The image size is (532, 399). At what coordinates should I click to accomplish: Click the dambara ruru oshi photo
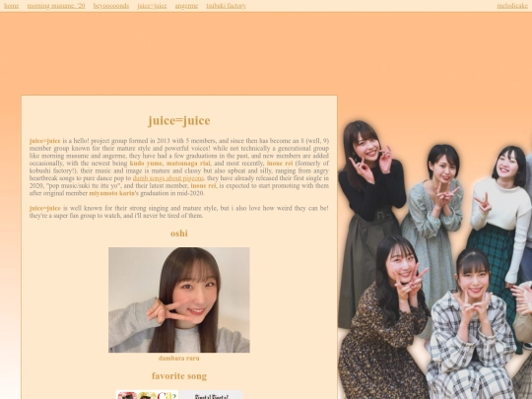tap(179, 299)
